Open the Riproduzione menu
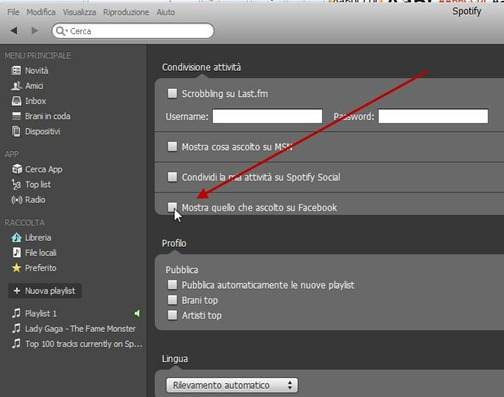 tap(126, 12)
